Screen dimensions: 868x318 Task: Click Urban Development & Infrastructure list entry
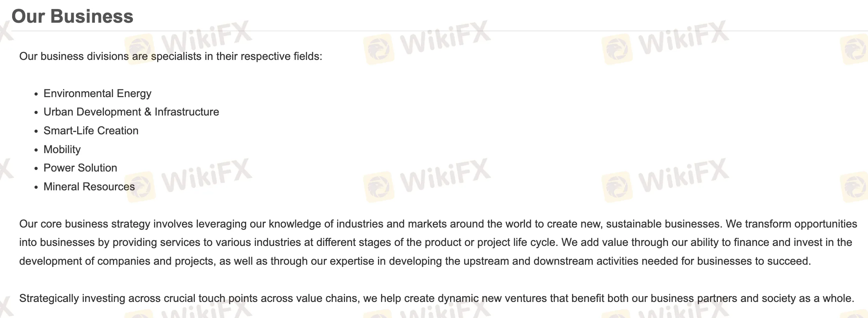pos(131,112)
